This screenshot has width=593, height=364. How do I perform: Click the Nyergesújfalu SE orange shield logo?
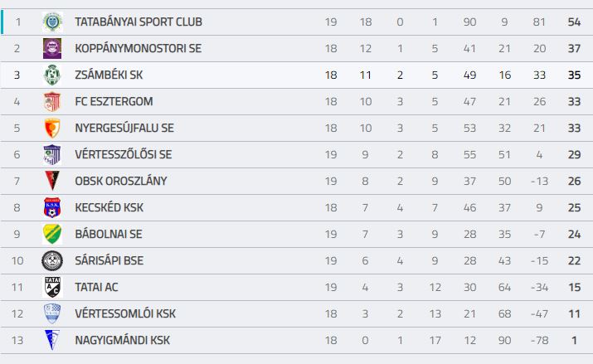click(52, 129)
